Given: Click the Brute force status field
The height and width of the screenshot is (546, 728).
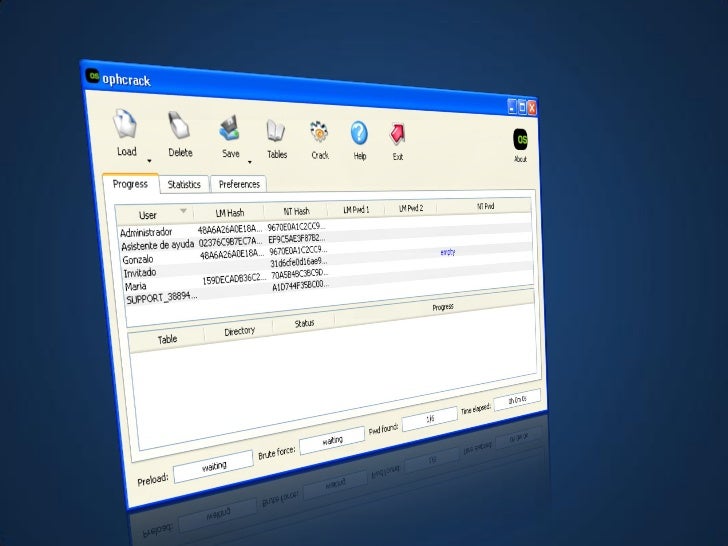Looking at the screenshot, I should click(332, 440).
